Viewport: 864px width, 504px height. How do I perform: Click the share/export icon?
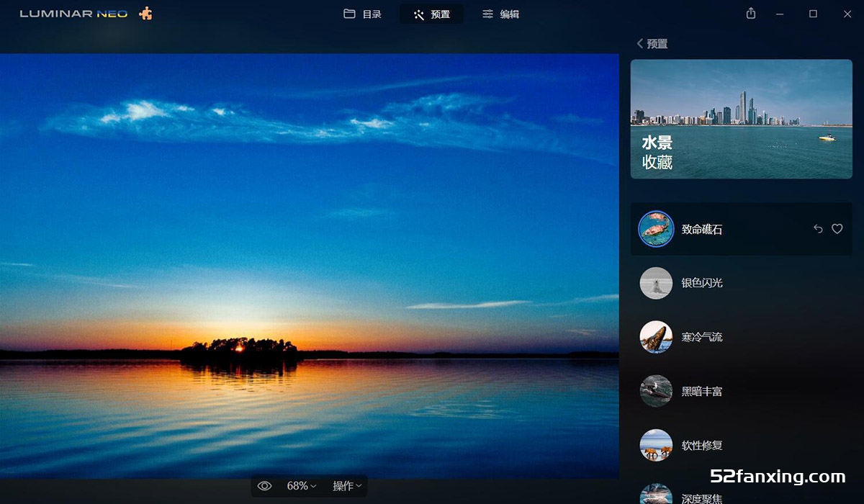tap(751, 14)
